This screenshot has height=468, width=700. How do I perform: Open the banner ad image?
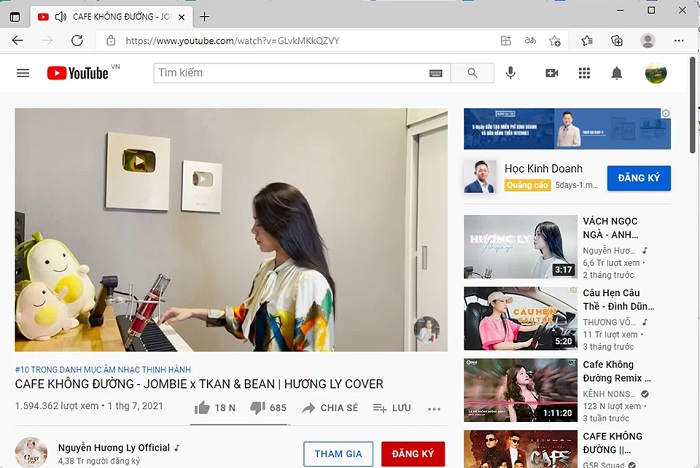(x=567, y=129)
